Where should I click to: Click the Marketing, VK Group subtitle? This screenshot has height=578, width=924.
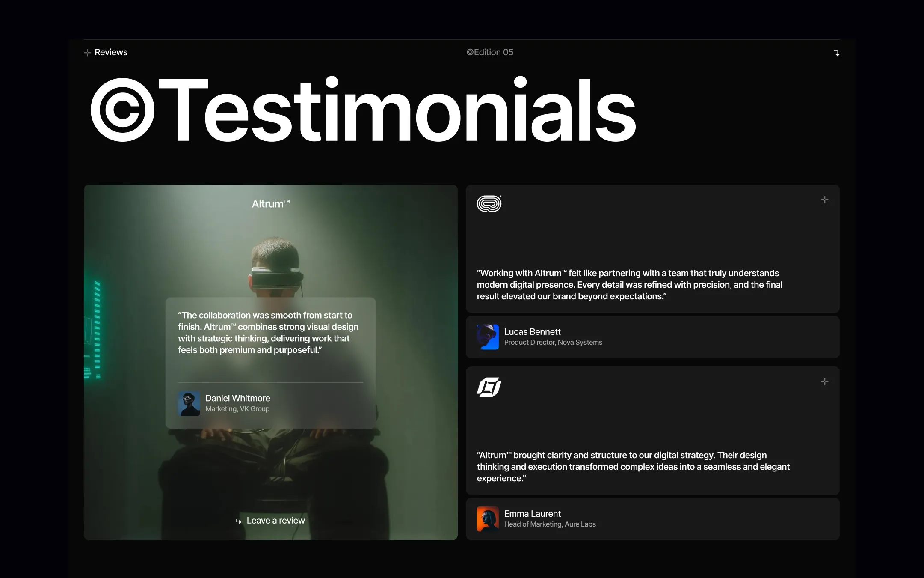tap(237, 409)
